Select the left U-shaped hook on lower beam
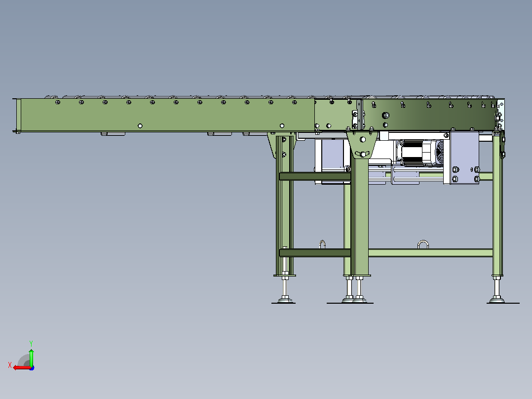Screen dimensions: 532x399 tap(322, 244)
